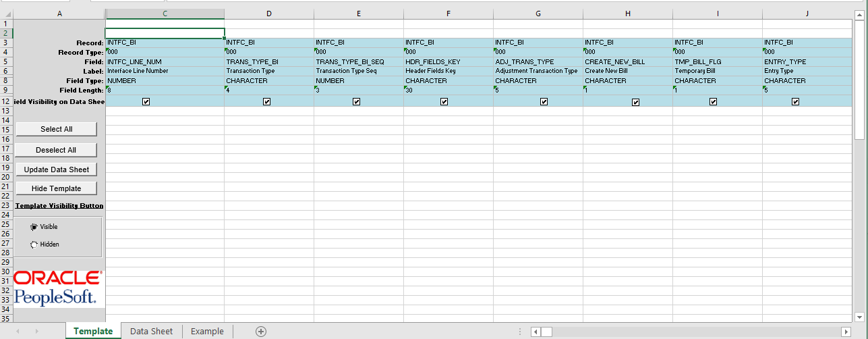The width and height of the screenshot is (868, 339).
Task: Click Template Visibility Button heading
Action: coord(59,205)
